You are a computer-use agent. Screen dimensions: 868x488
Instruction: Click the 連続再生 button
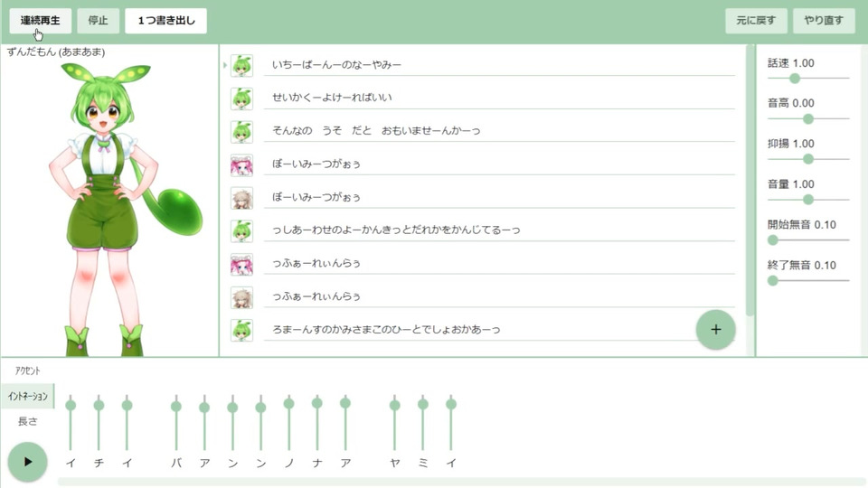40,21
